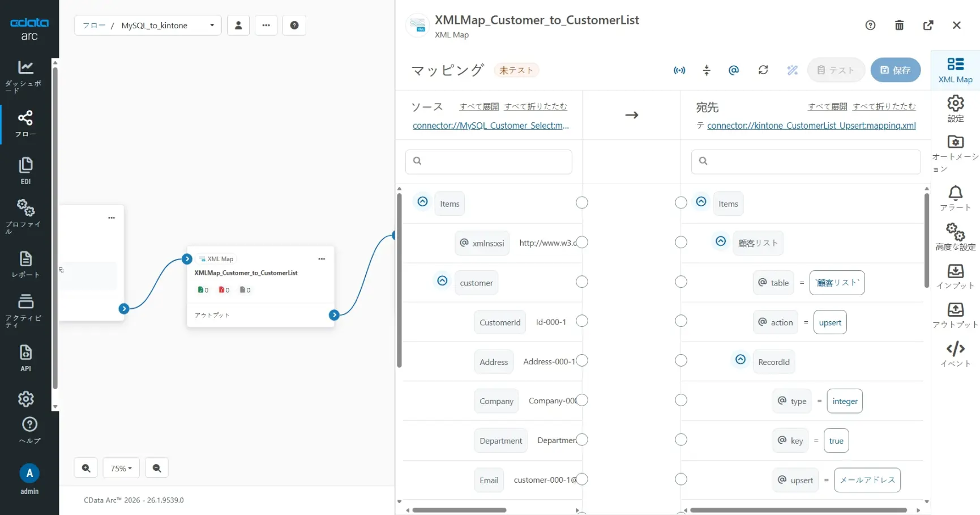Switch to the アウトプット tab

tap(956, 315)
